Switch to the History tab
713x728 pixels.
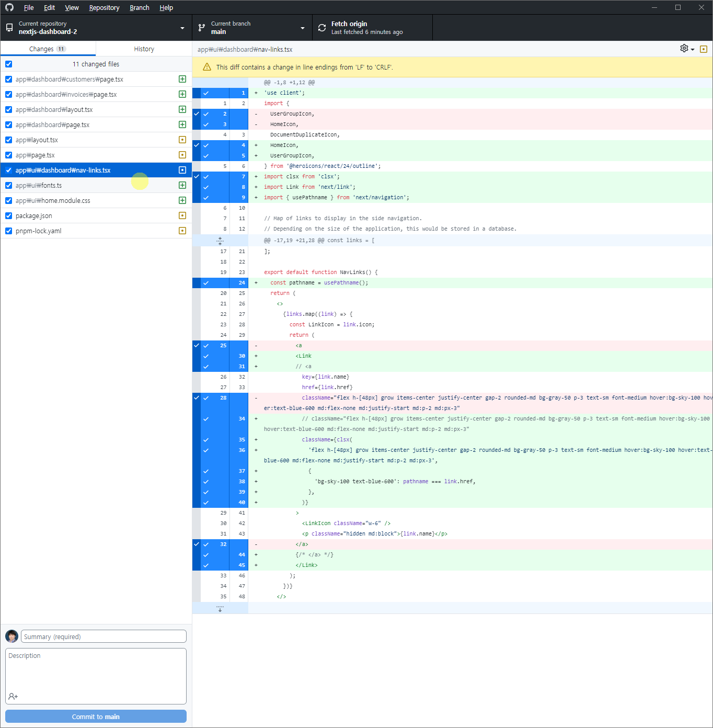[x=144, y=49]
